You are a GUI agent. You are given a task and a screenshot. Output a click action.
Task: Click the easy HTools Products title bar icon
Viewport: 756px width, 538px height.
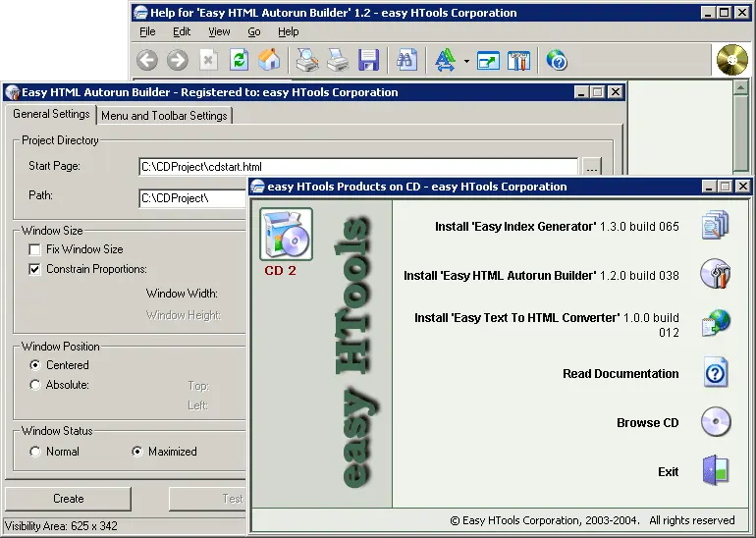(258, 187)
